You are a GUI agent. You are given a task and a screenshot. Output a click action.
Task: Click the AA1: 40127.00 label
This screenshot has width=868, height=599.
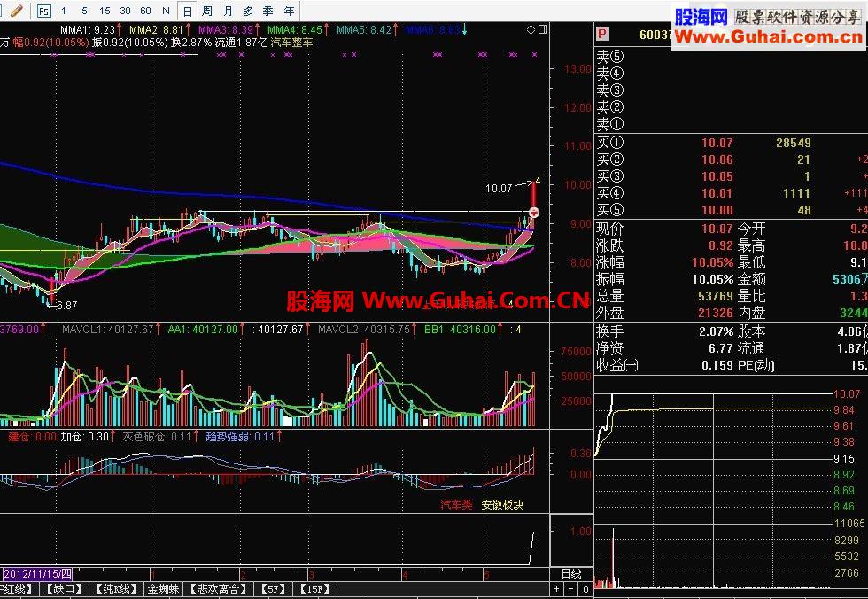click(203, 330)
